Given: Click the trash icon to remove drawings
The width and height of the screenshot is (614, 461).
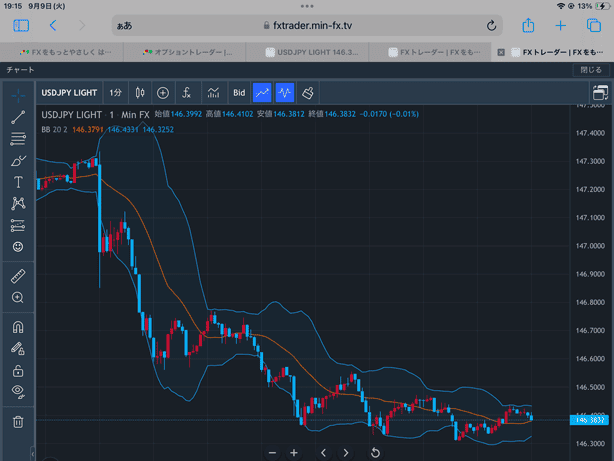Looking at the screenshot, I should (x=18, y=422).
